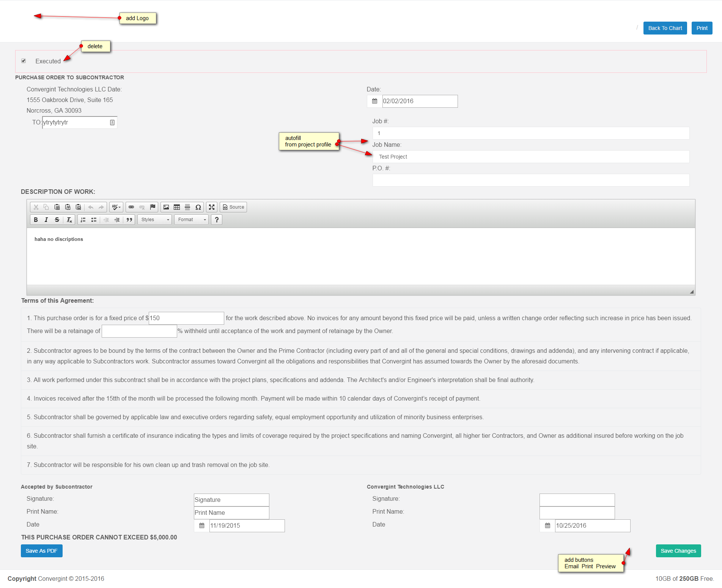
Task: Open the spell check ABC dropdown
Action: tap(116, 207)
